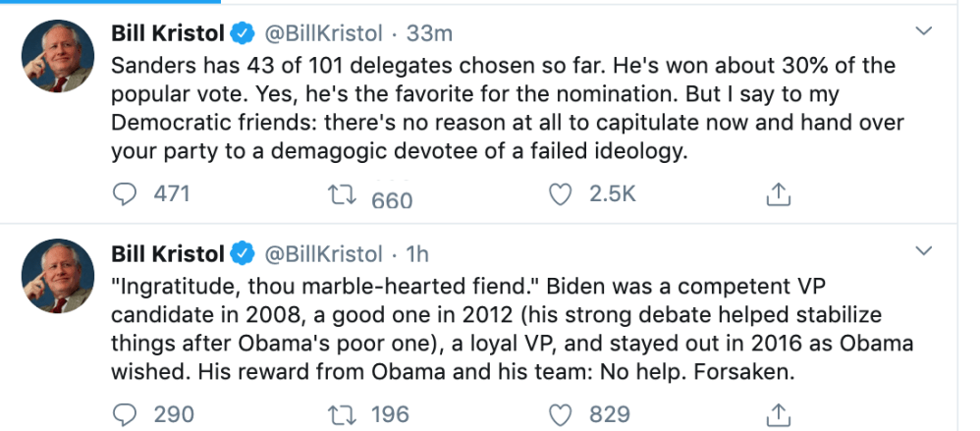Like the Biden ingratitude tweet
This screenshot has width=980, height=431.
(561, 413)
